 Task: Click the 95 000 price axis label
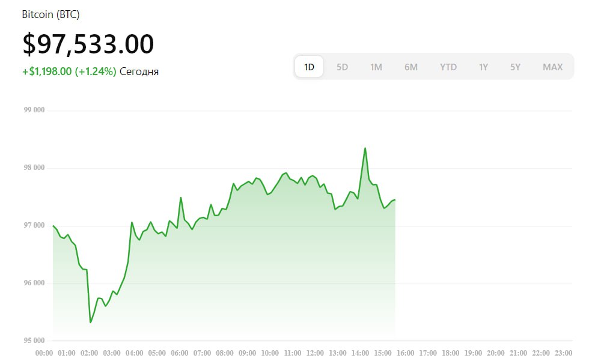[x=35, y=341]
